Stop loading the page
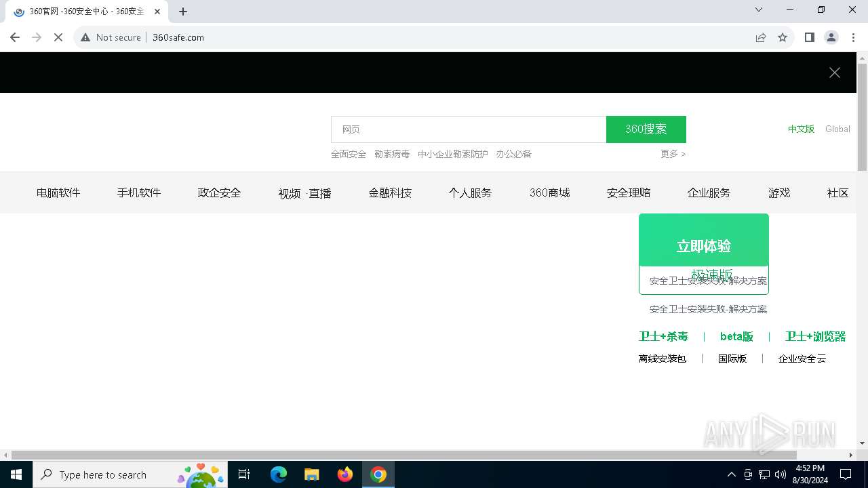 point(58,37)
